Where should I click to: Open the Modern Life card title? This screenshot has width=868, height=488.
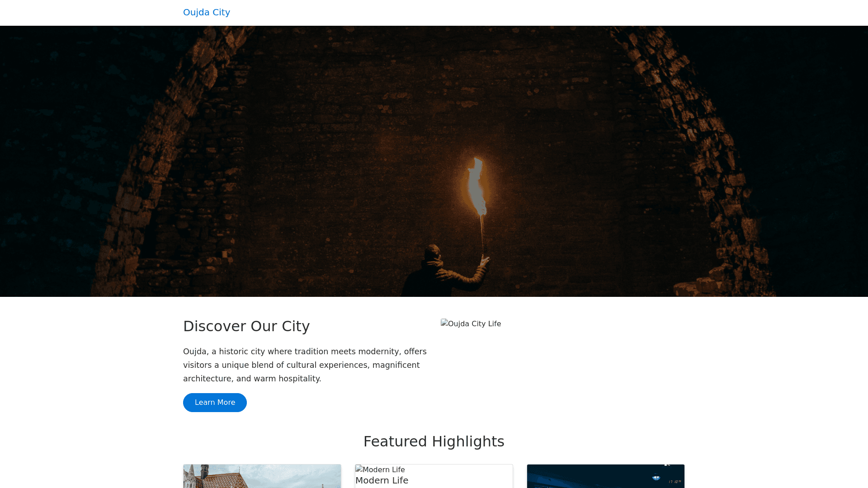382,480
